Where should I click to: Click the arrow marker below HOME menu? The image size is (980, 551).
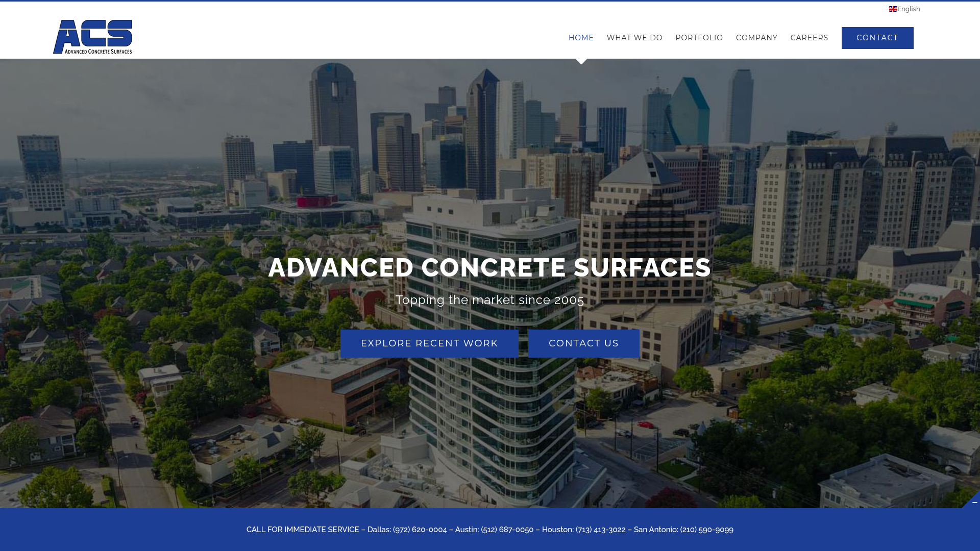click(x=581, y=60)
